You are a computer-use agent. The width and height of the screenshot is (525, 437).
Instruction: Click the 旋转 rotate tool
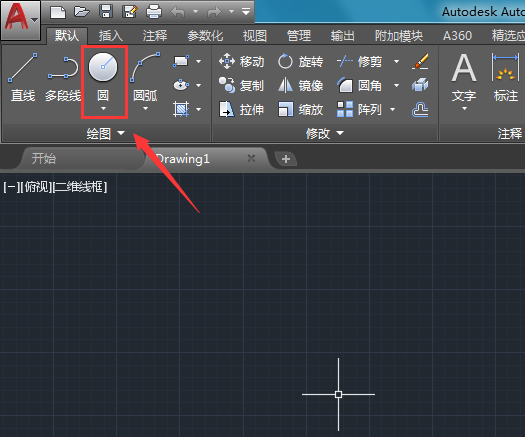pos(300,62)
